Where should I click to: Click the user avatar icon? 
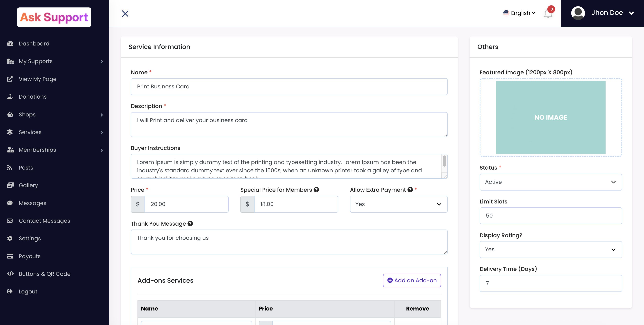pos(578,13)
